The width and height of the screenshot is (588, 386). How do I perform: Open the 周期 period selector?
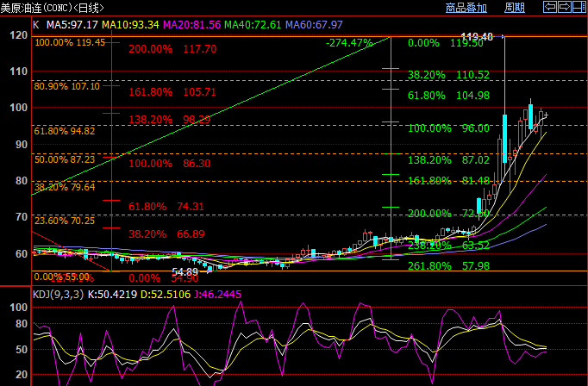pos(514,8)
